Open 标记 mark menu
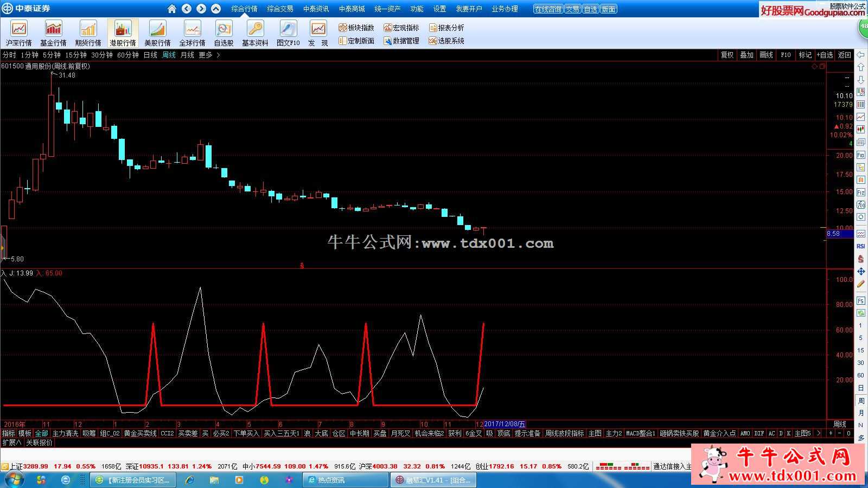The width and height of the screenshot is (868, 488). pos(806,55)
